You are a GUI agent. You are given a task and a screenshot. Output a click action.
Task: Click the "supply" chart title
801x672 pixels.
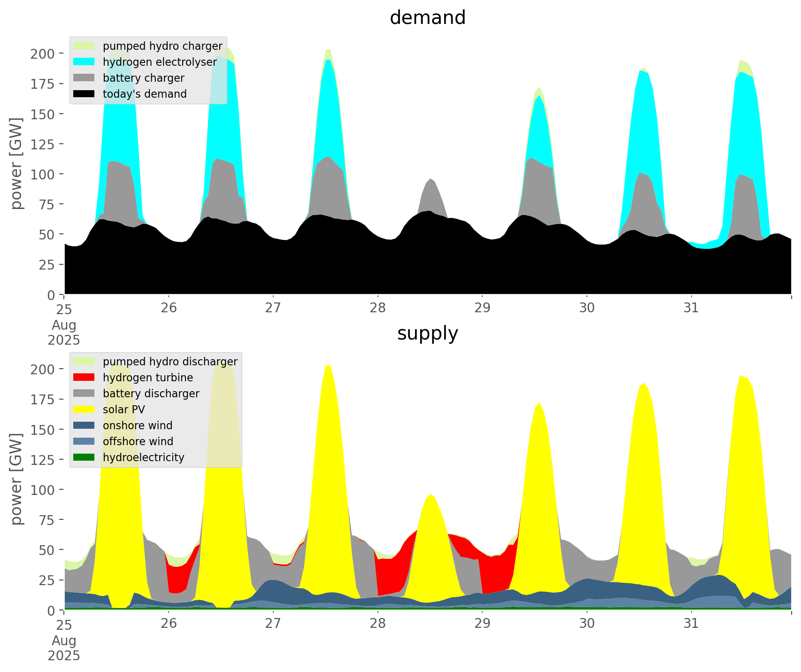427,333
